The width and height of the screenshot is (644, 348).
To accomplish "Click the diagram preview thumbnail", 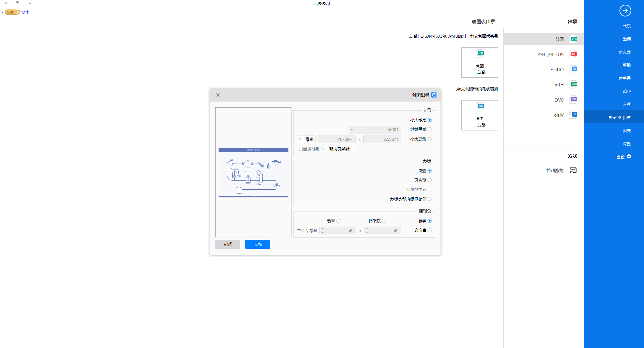I will tap(254, 172).
